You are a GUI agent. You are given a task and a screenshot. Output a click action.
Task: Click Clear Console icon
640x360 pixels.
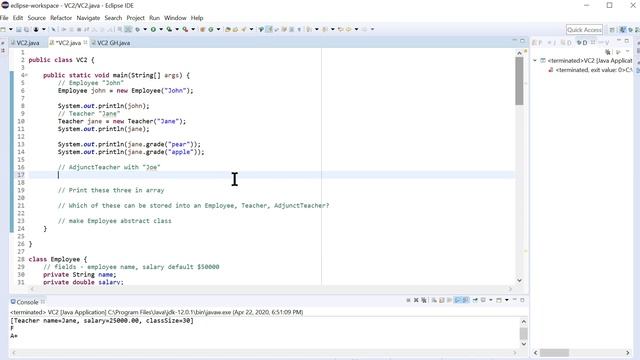(x=434, y=300)
